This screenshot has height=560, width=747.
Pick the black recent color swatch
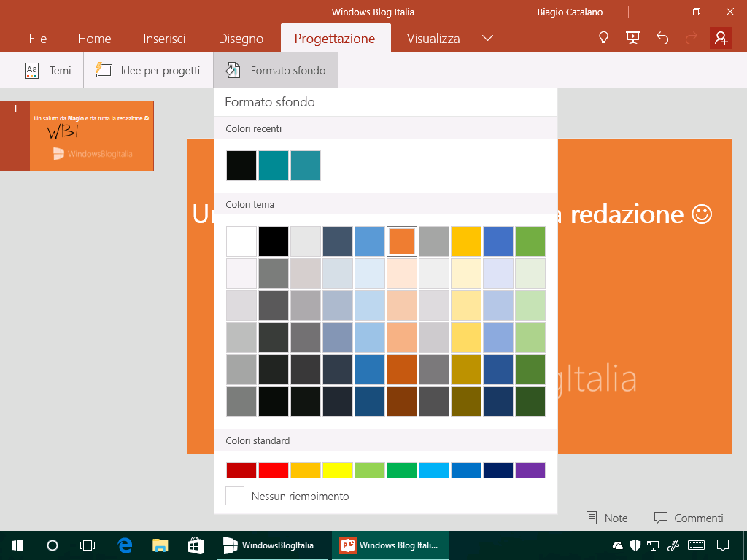241,166
